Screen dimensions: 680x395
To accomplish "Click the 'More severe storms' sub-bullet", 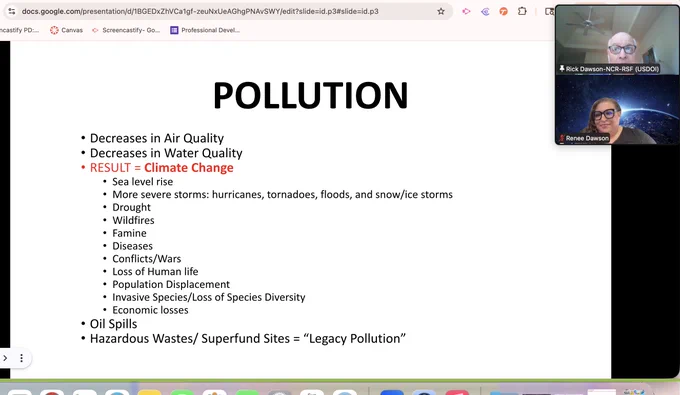I will (282, 194).
